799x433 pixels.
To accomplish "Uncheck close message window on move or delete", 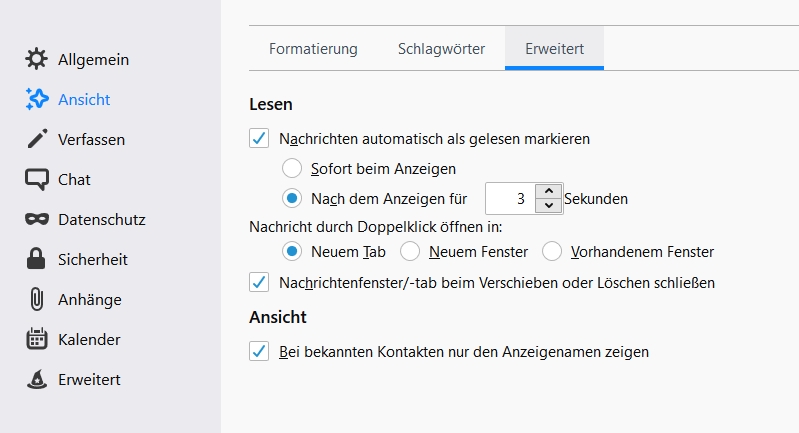I will click(259, 282).
